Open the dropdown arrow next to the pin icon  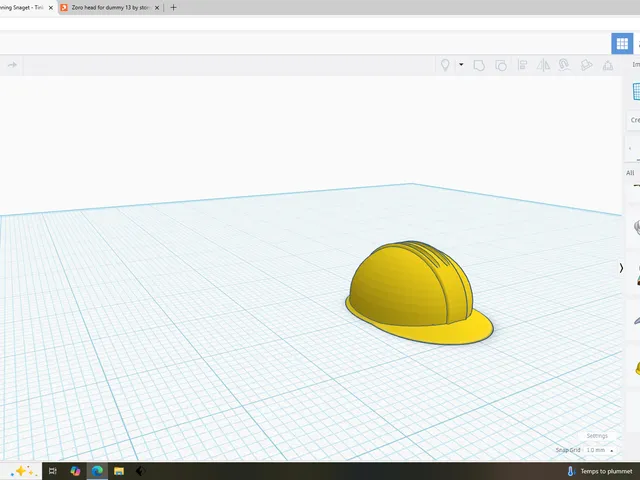(461, 64)
